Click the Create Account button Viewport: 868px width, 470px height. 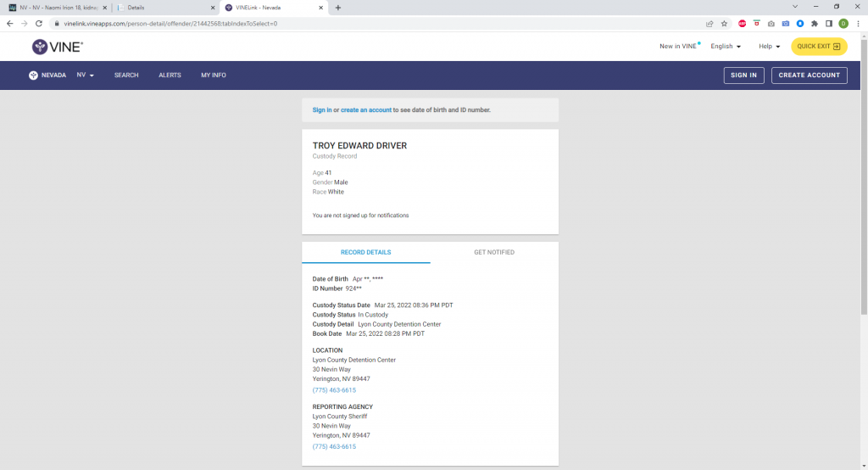tap(809, 76)
